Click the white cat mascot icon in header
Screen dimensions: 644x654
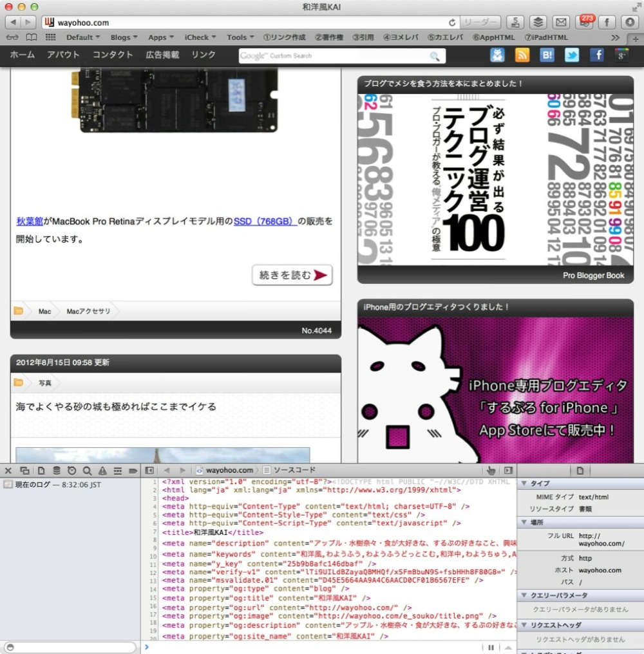click(x=497, y=55)
